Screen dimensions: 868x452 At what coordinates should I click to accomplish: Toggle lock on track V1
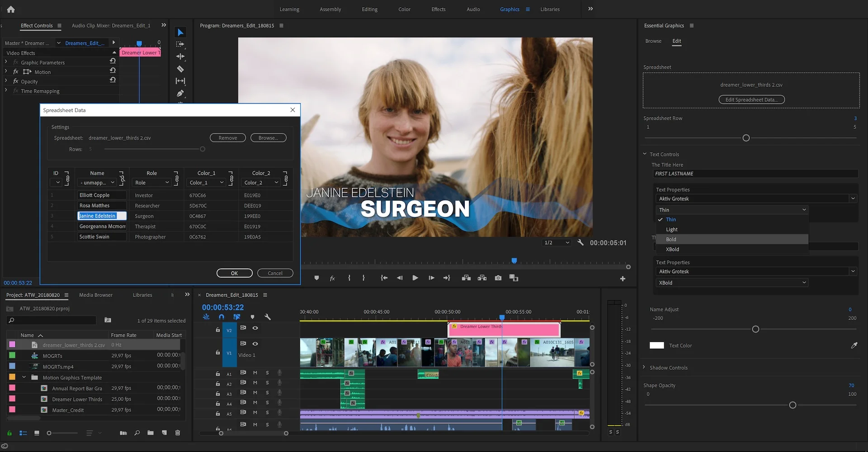pos(217,352)
